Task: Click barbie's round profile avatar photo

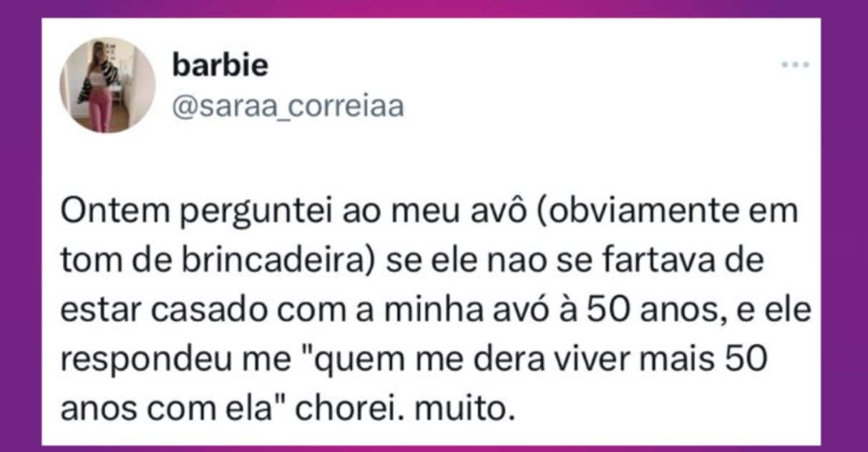Action: [x=107, y=87]
